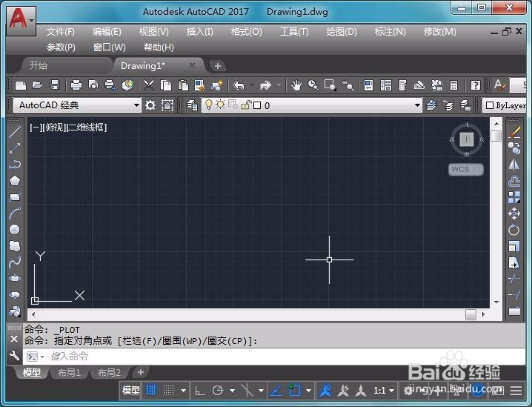This screenshot has height=407, width=532.
Task: Click the Paste clipboard icon
Action: tap(183, 85)
